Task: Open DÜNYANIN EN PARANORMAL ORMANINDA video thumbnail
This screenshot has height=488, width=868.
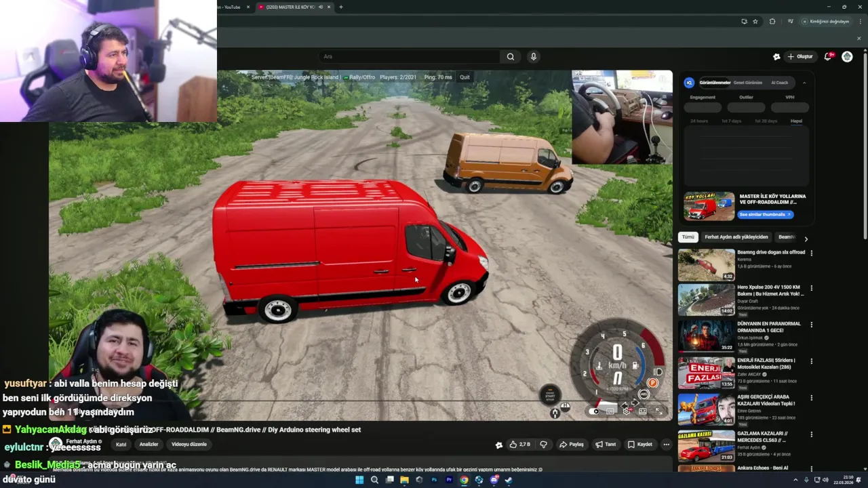Action: [x=706, y=335]
